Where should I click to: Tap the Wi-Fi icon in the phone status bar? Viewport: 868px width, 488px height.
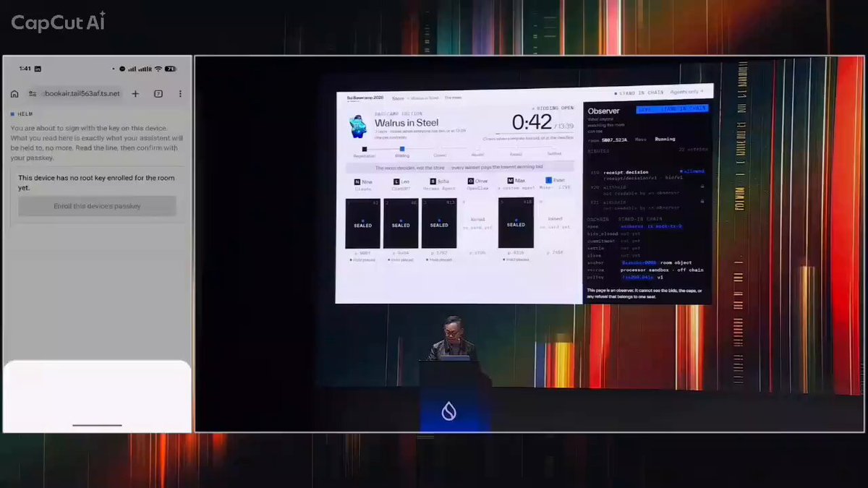[x=158, y=69]
